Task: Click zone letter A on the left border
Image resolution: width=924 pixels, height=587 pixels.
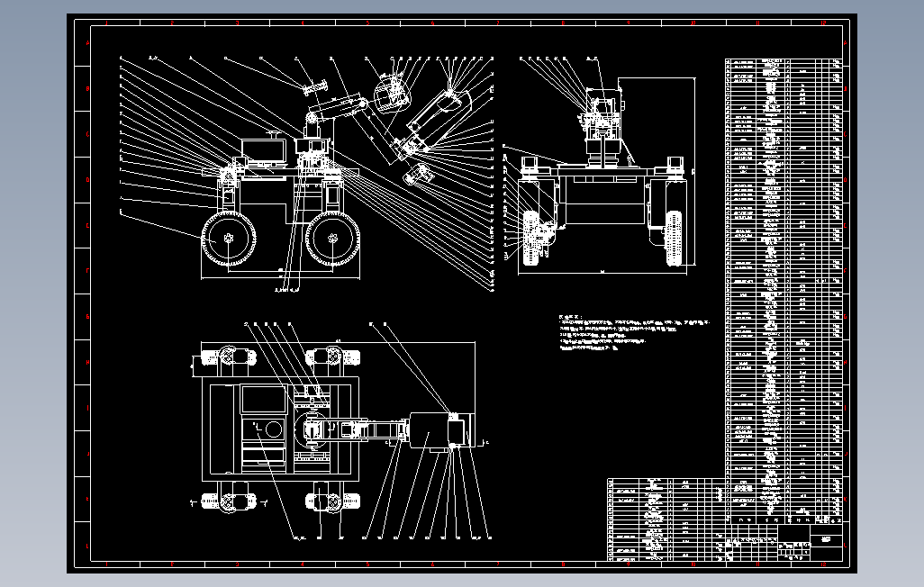Action: pos(87,43)
